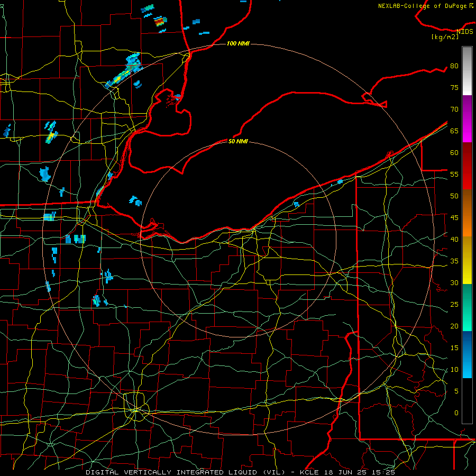476x476 pixels.
Task: Pick the dark red band of the color scale
Action: pos(467,166)
